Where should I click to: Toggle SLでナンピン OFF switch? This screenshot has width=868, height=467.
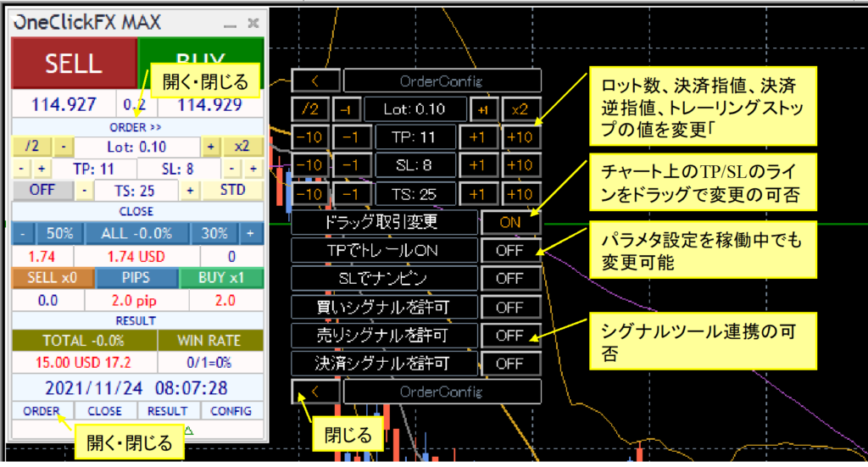tap(510, 279)
